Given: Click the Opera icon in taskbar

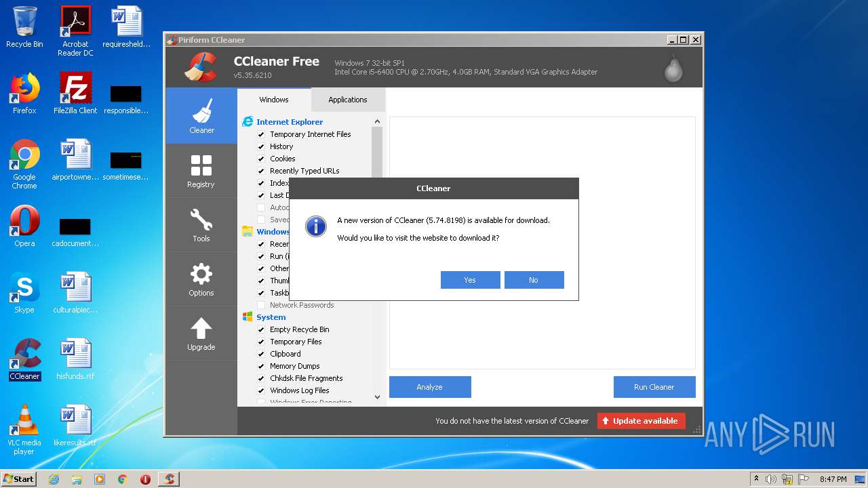Looking at the screenshot, I should pos(145,479).
